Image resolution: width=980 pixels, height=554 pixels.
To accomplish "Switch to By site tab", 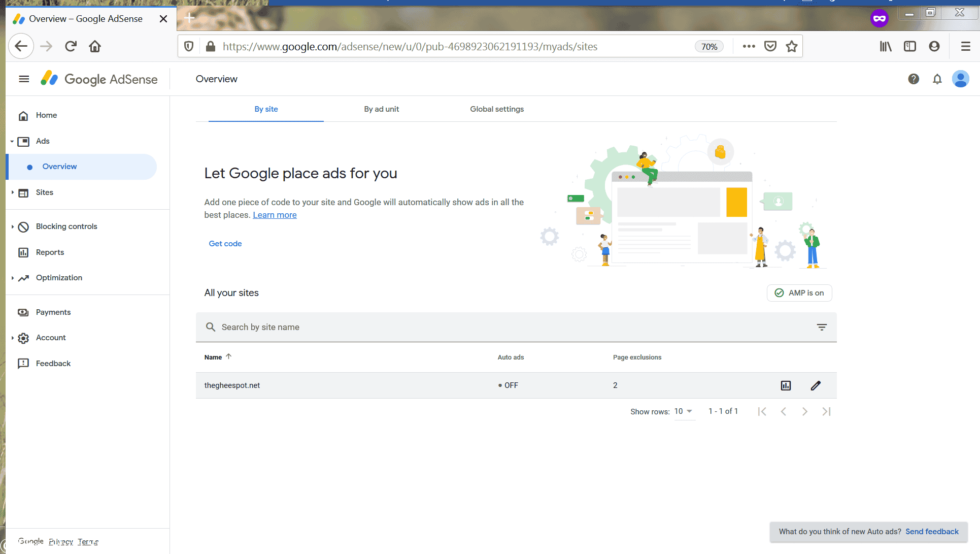I will click(x=266, y=109).
